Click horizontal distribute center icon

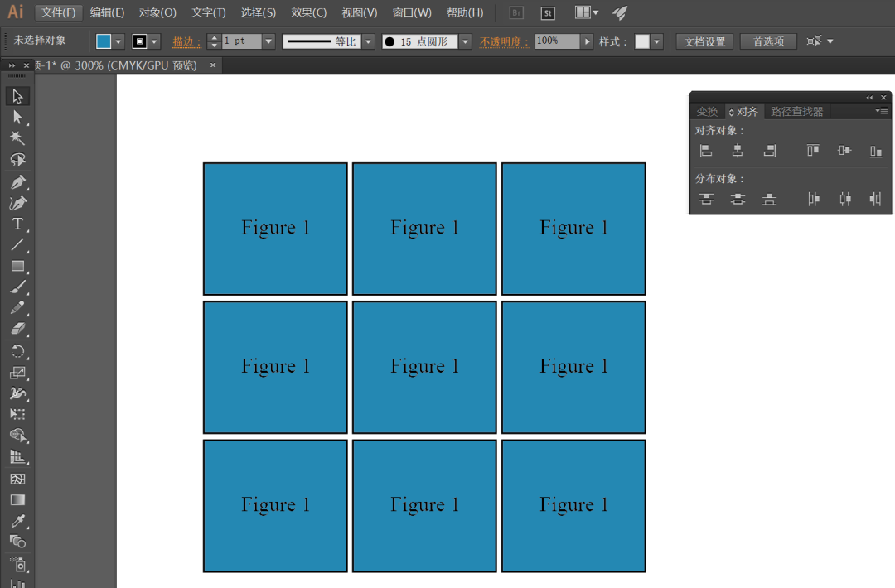(844, 199)
